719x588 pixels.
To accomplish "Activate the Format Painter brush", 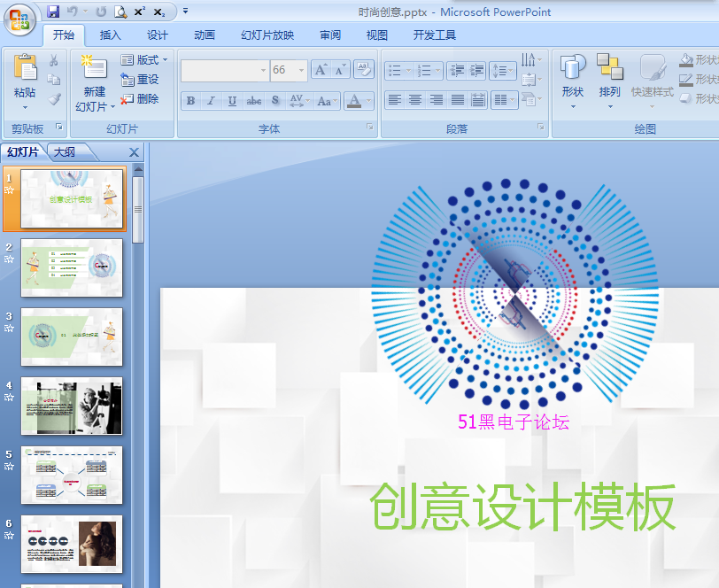I will 55,98.
